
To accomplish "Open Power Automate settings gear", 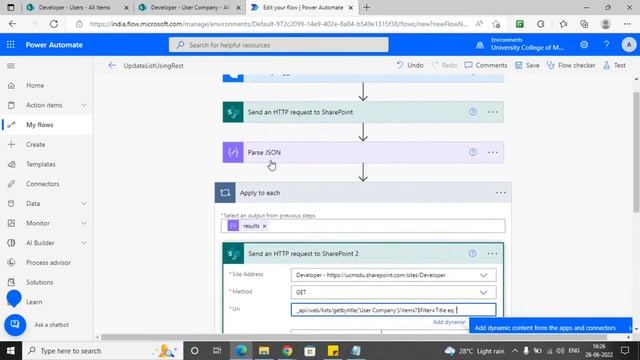I will (x=584, y=44).
